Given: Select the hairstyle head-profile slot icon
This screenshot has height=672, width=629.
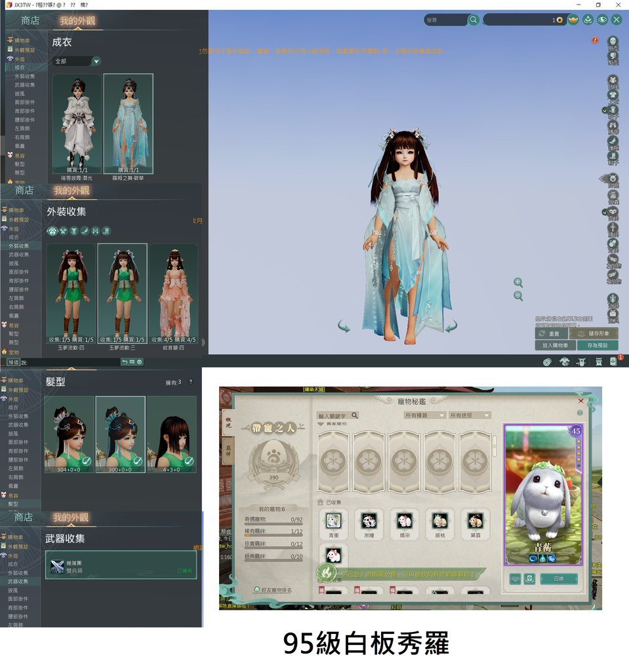Looking at the screenshot, I should click(613, 56).
